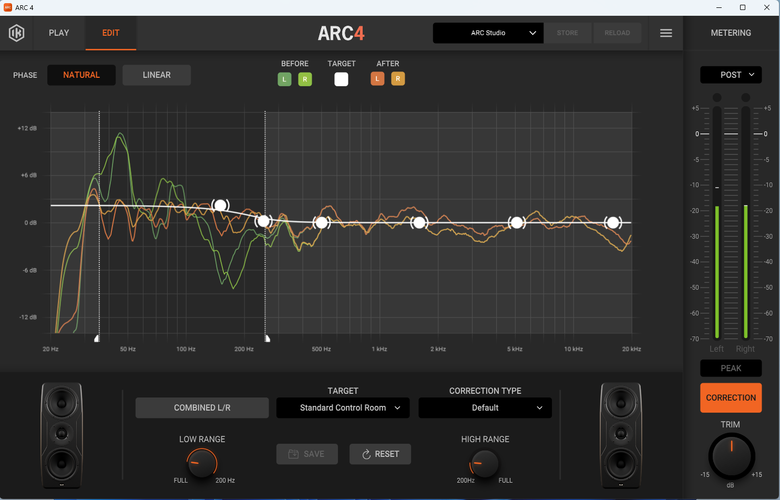Click the left speaker image
This screenshot has height=500, width=780.
62,435
